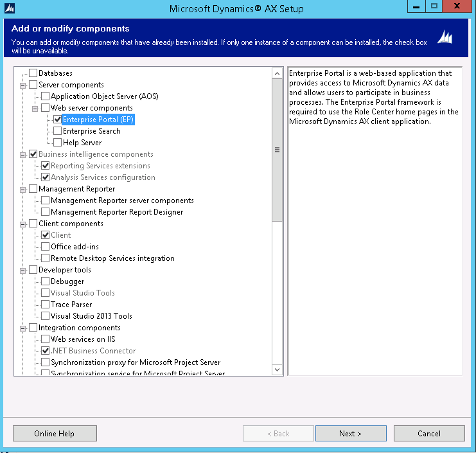Viewport: 476px width, 453px height.
Task: Cancel the setup wizard
Action: 429,433
